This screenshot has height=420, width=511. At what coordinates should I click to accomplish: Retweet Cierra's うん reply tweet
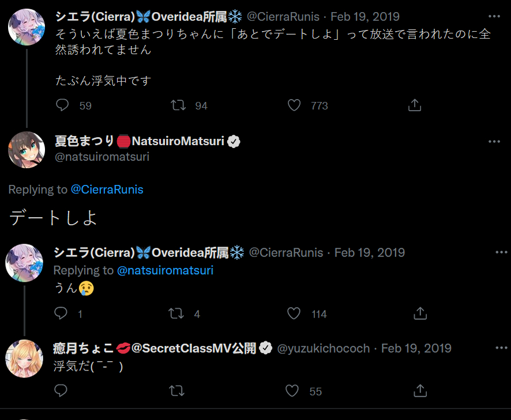(x=177, y=313)
